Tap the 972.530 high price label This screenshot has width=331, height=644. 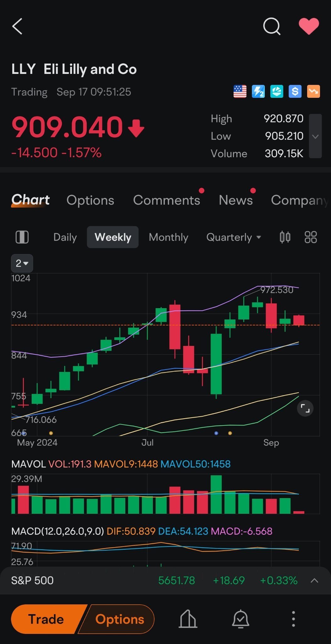point(277,290)
